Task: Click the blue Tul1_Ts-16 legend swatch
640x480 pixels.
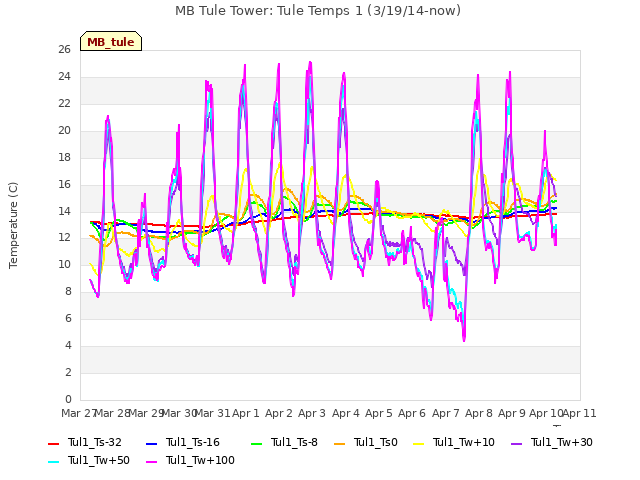Action: 151,443
